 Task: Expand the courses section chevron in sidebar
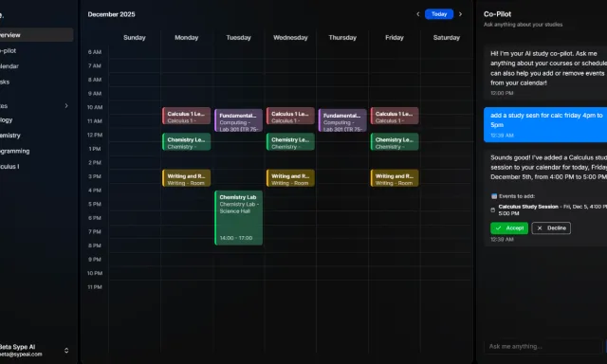pyautogui.click(x=66, y=106)
